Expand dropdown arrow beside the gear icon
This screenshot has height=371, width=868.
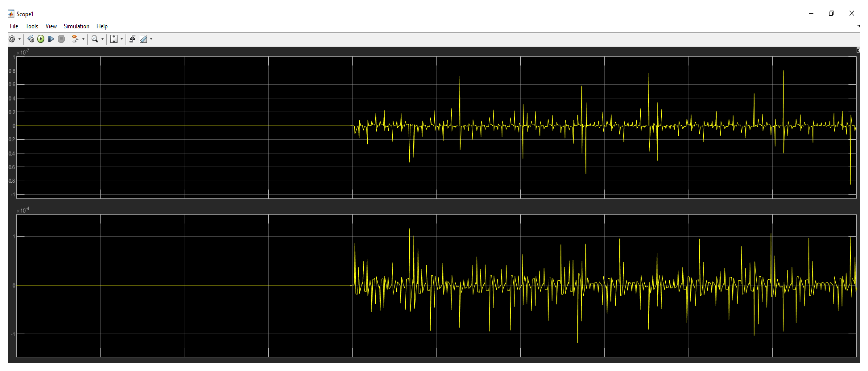click(19, 39)
